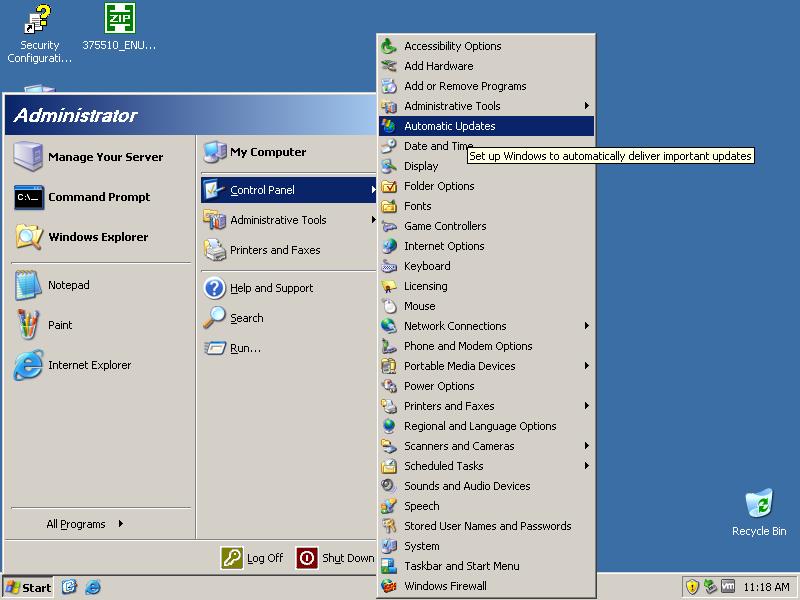Screen dimensions: 800x600
Task: Click the clock showing 11:18 AM
Action: point(767,587)
